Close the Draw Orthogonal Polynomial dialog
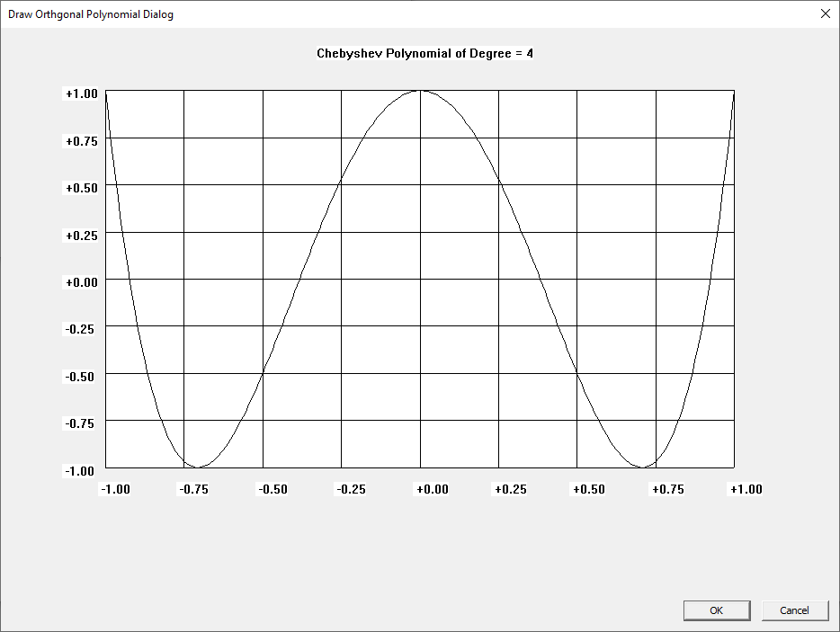 pyautogui.click(x=826, y=13)
